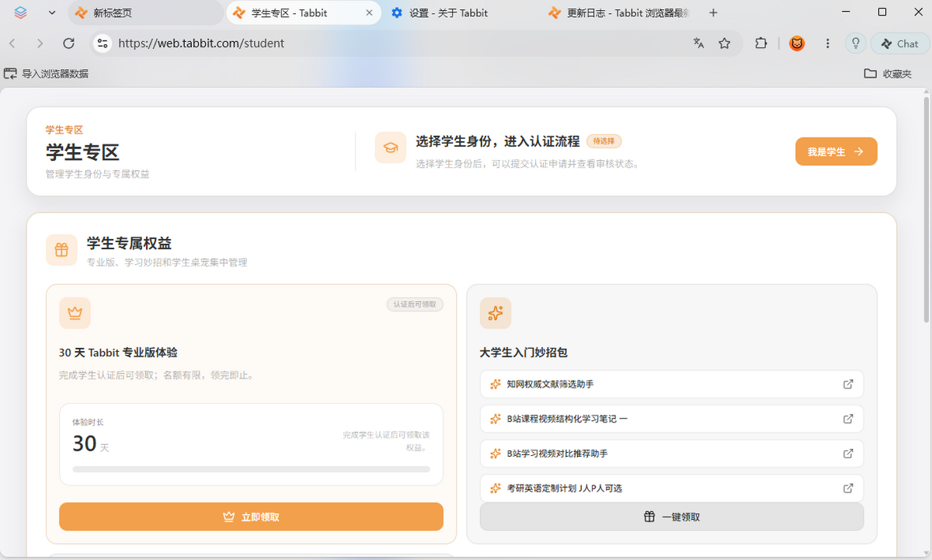Click the 大学生入门妙招包 heading

coord(523,353)
